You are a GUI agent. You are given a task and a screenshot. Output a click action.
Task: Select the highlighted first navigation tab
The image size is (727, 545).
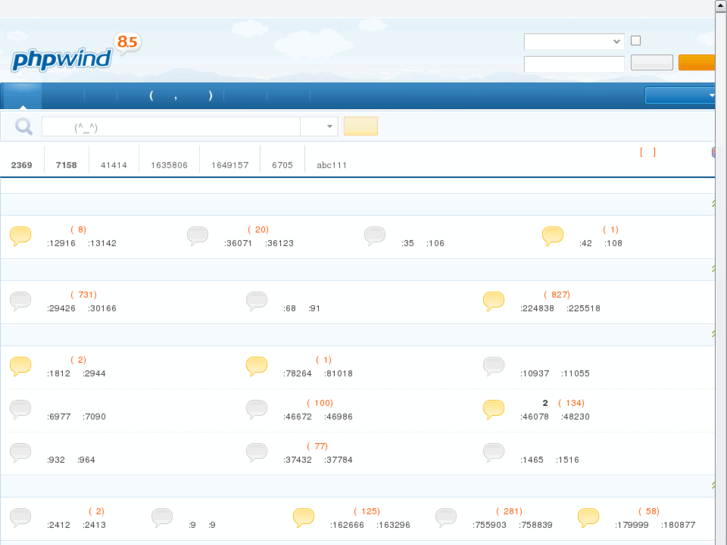coord(22,96)
